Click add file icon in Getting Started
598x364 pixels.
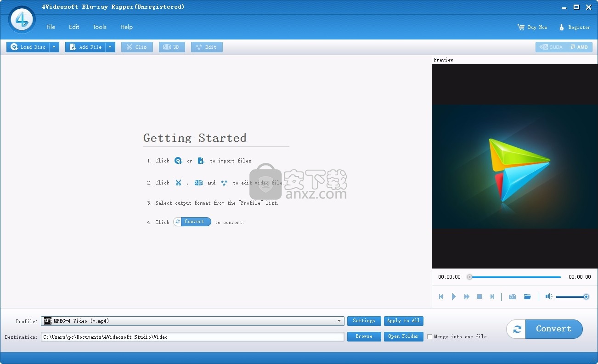pyautogui.click(x=201, y=161)
